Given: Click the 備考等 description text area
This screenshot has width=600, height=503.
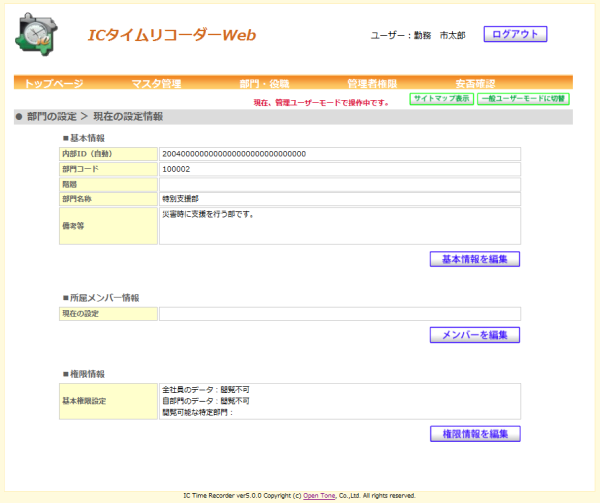Looking at the screenshot, I should tap(340, 226).
